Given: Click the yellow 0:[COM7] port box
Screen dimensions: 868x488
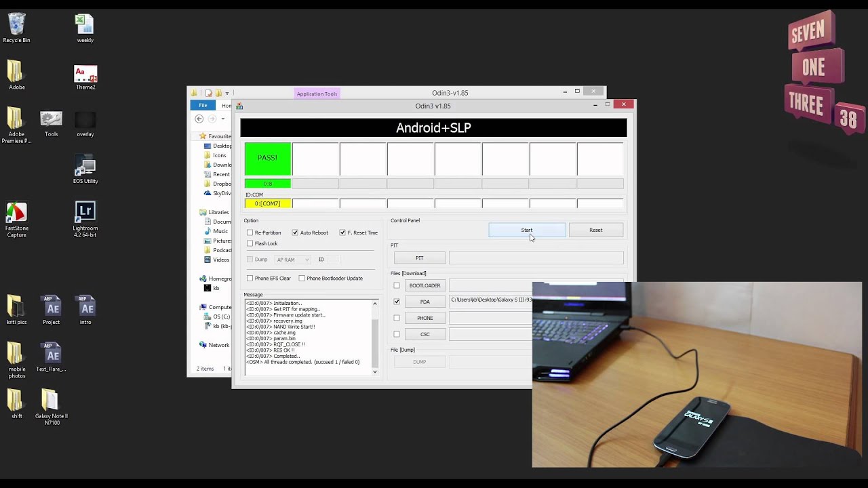Looking at the screenshot, I should 268,203.
